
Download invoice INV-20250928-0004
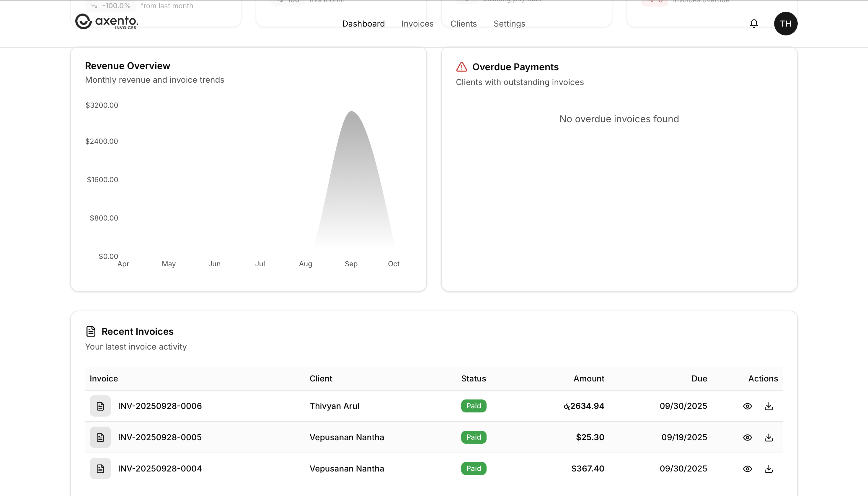point(769,469)
